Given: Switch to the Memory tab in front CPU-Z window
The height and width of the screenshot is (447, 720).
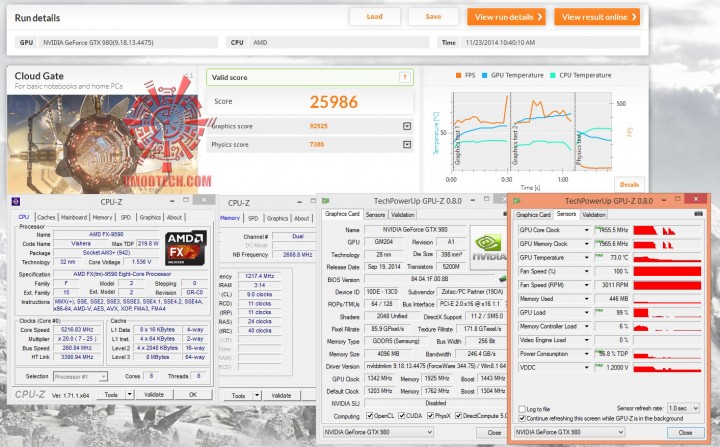Looking at the screenshot, I should point(102,217).
